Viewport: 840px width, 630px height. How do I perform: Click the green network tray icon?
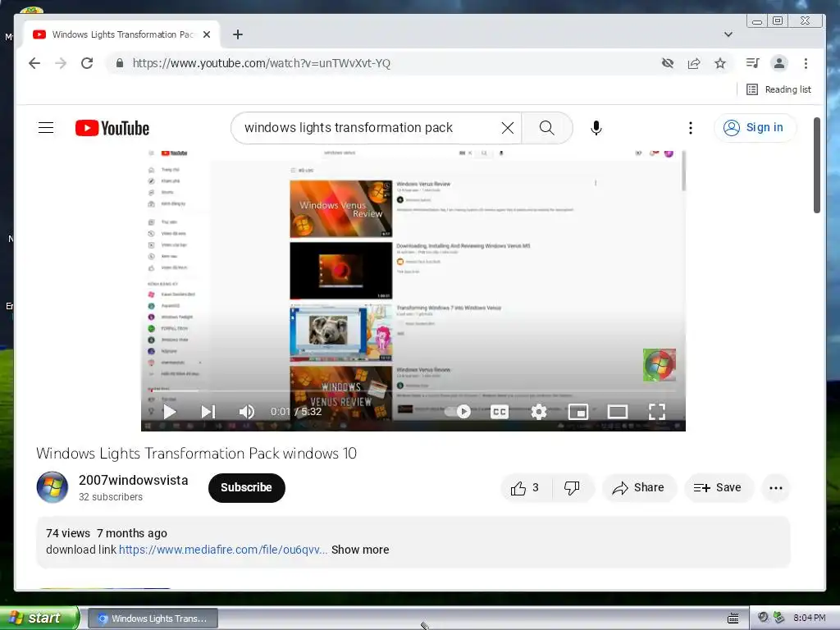click(778, 617)
